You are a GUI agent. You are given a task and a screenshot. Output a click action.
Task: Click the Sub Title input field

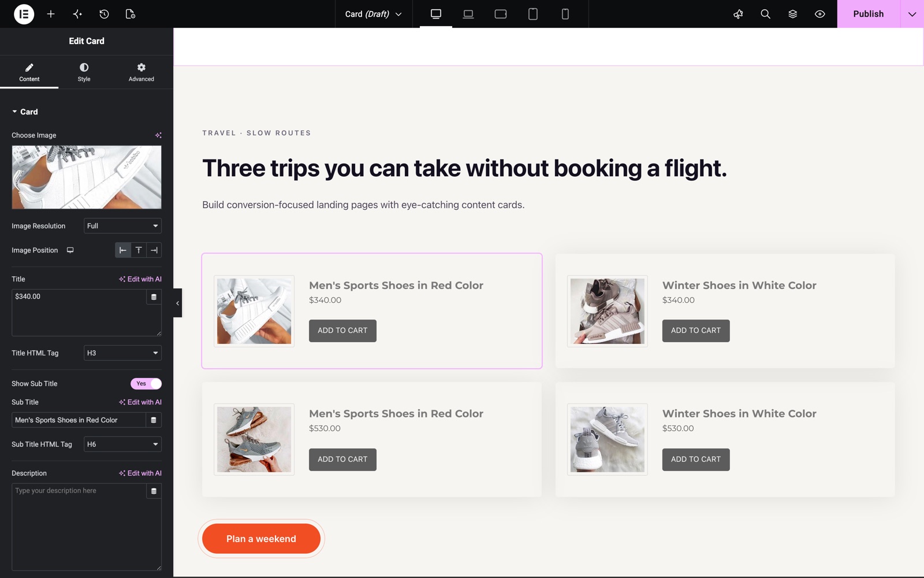point(79,420)
